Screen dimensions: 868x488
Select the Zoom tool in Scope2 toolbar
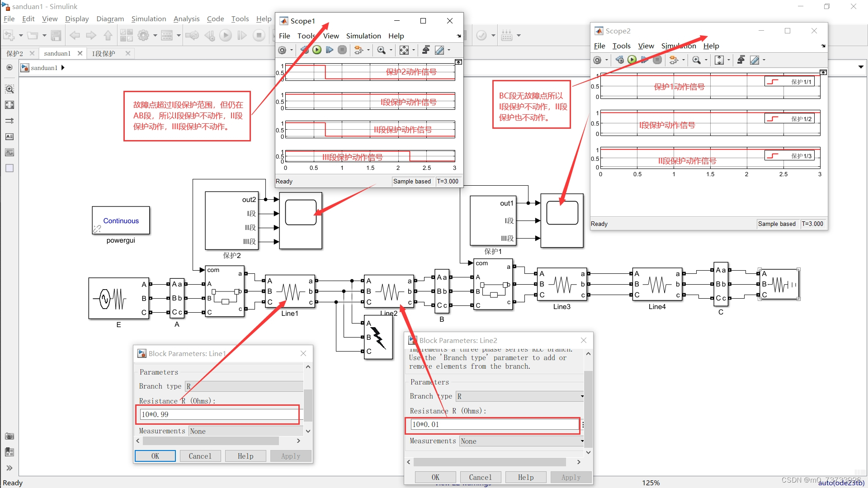pos(696,60)
